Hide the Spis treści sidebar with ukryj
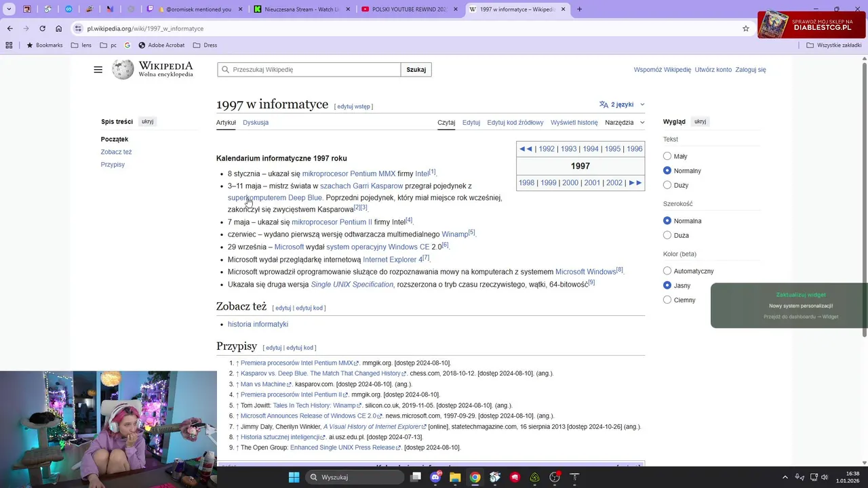 (x=147, y=121)
